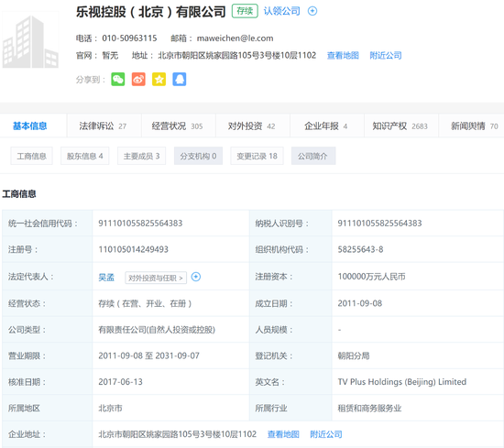Image resolution: width=504 pixels, height=448 pixels.
Task: Select 股东信息 4 sub-section button
Action: pyautogui.click(x=85, y=156)
